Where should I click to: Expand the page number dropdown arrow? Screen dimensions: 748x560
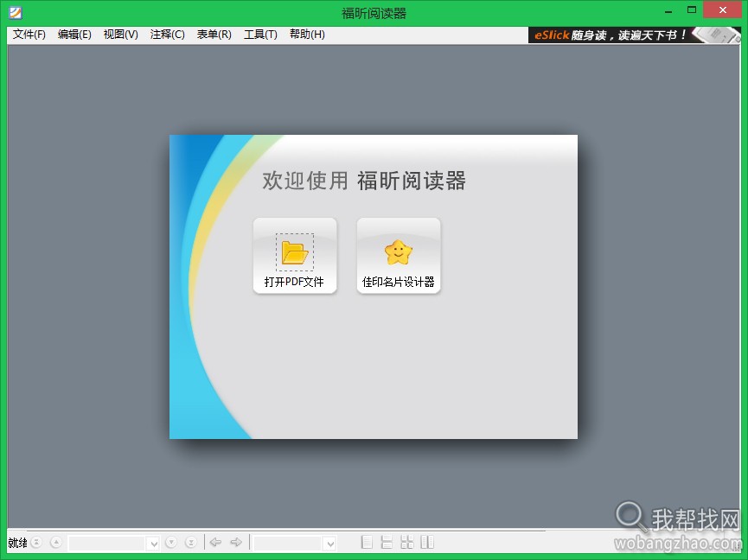153,543
